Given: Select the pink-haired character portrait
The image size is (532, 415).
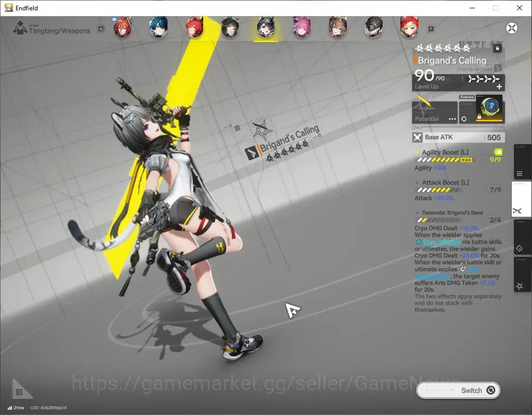Looking at the screenshot, I should pos(302,27).
